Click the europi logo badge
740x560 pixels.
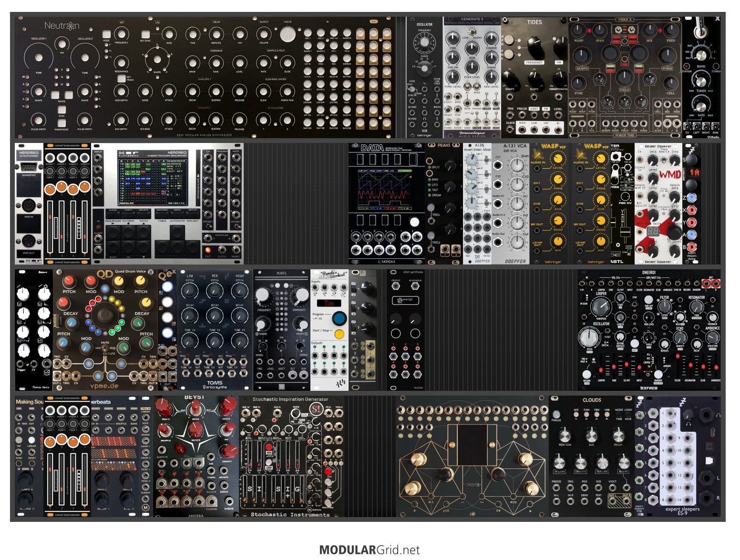(405, 300)
